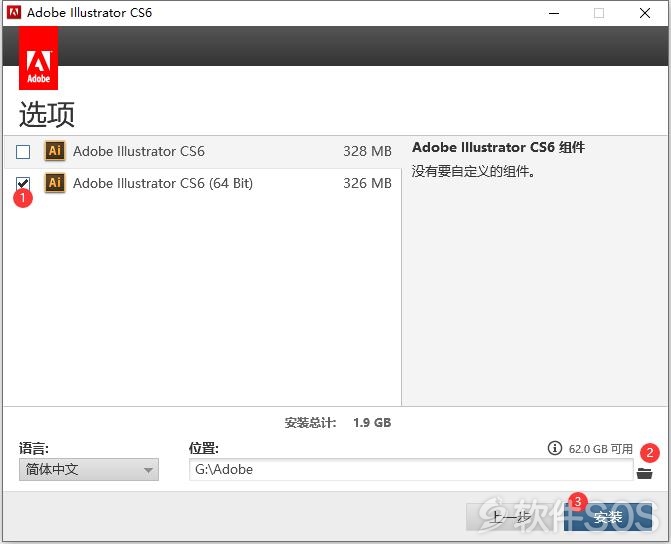Click the Ai icon beside Illustrator CS6 328 MB
671x544 pixels.
click(55, 151)
